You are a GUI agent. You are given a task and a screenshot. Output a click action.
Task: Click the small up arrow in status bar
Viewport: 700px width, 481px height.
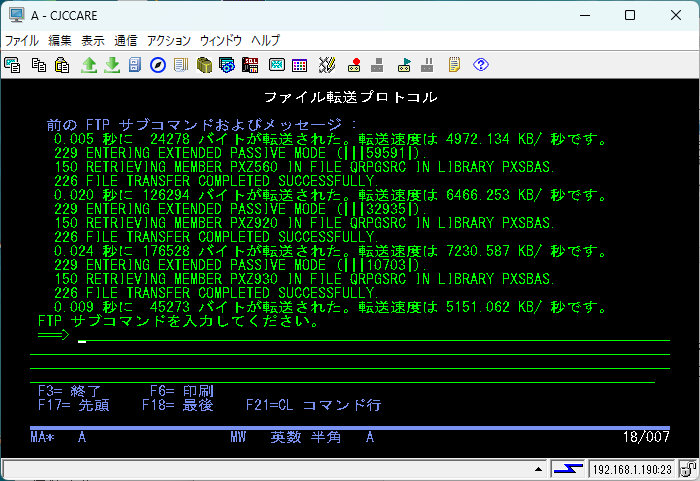[x=538, y=469]
